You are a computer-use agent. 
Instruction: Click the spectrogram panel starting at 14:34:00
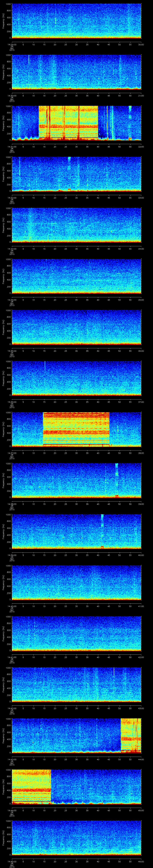point(77,276)
